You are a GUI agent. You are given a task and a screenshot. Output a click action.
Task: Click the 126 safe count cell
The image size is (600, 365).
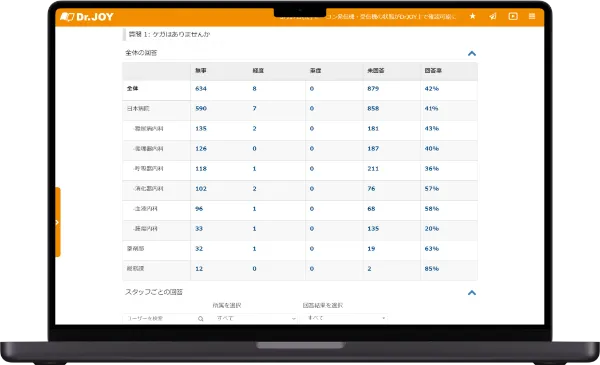pyautogui.click(x=201, y=149)
